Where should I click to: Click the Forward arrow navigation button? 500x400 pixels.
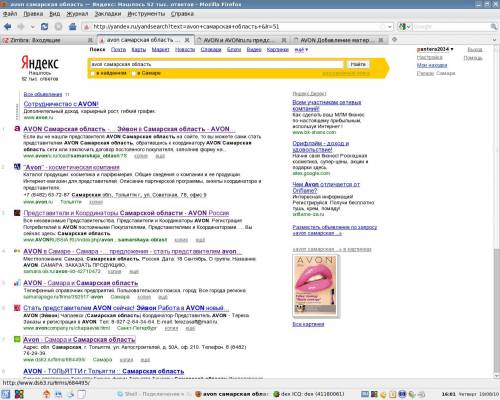coord(21,27)
